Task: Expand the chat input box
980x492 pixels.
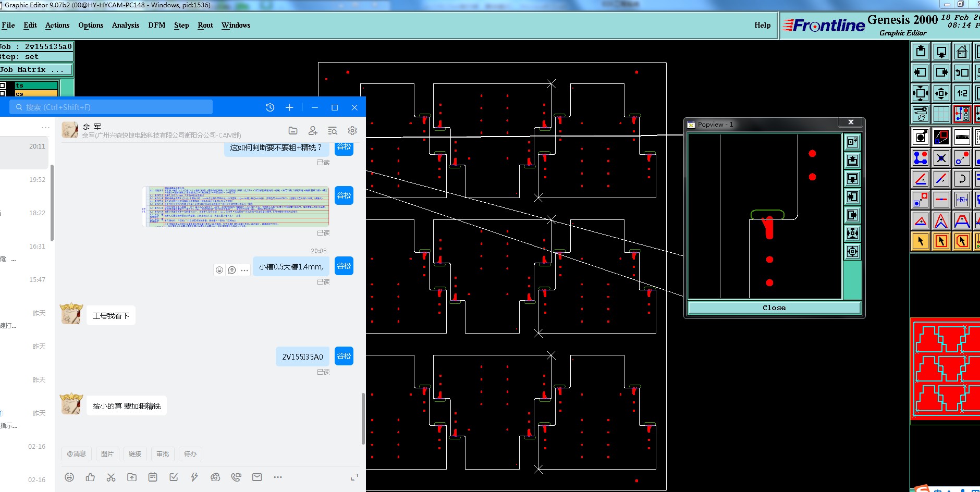Action: (x=354, y=477)
